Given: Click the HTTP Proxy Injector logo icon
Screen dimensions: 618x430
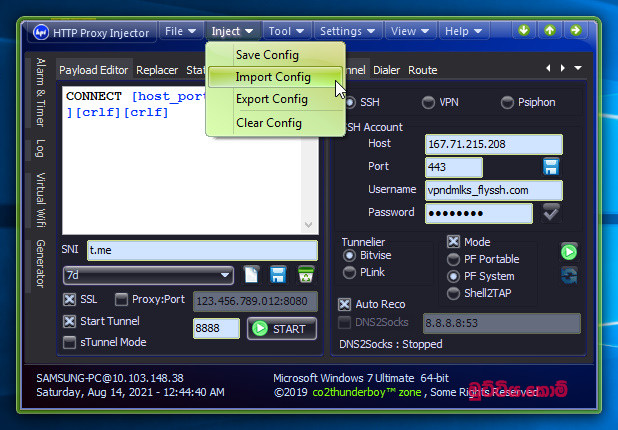Looking at the screenshot, I should pyautogui.click(x=41, y=32).
